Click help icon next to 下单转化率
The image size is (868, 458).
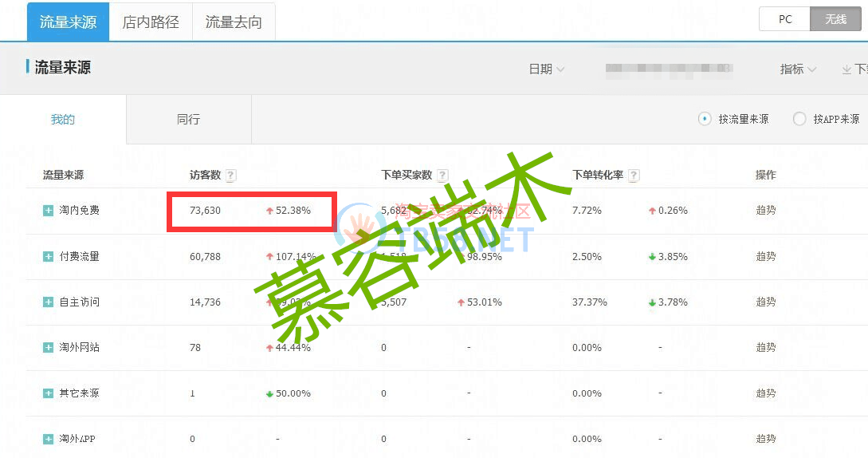(x=634, y=176)
